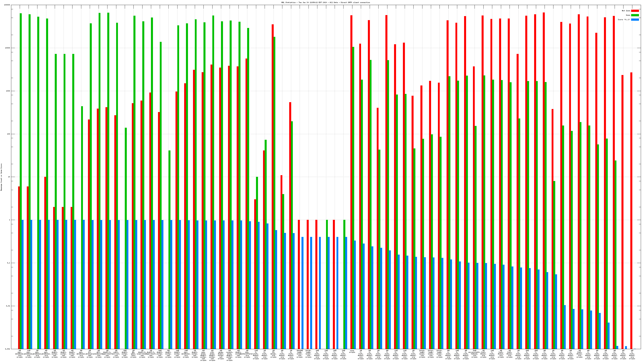Viewport: 644px width, 362px height.
Task: Click the 'none origin' x-axis label
Action: click(x=352, y=352)
